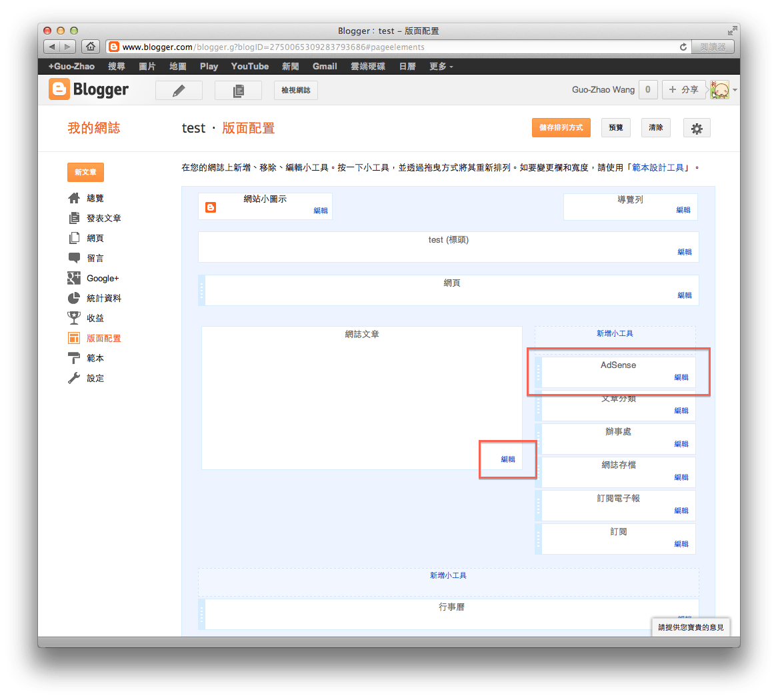The image size is (778, 700).
Task: Select YouTube in the top Google bar
Action: click(249, 66)
